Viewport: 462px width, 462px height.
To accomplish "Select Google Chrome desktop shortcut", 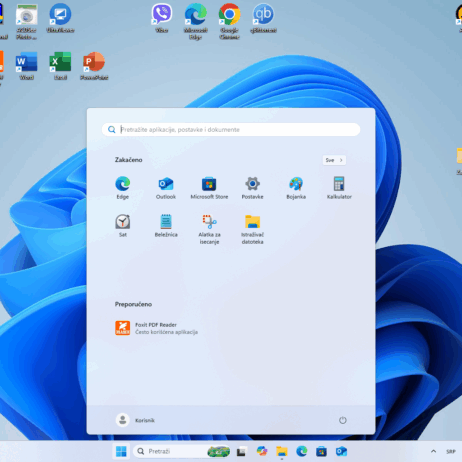I will coord(229,22).
